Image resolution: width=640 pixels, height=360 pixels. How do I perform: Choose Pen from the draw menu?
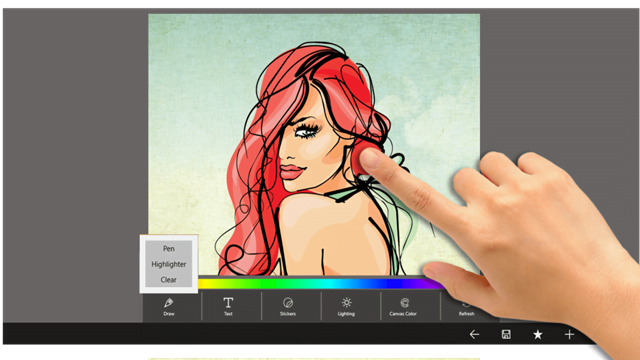169,249
